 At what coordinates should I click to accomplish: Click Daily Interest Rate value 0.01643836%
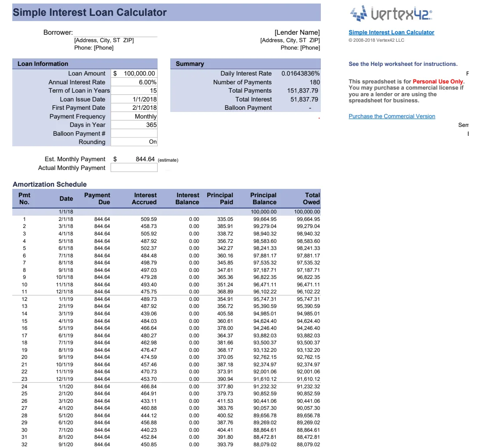[300, 73]
